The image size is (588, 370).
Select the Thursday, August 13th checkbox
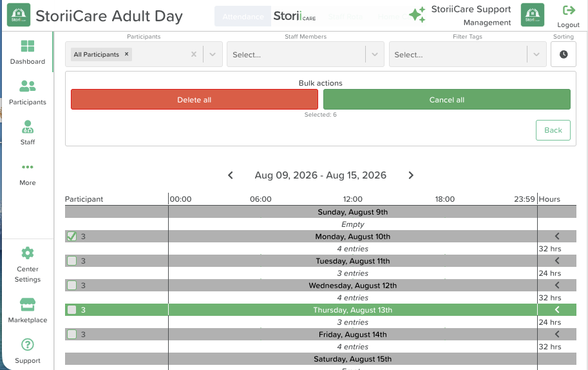click(71, 310)
